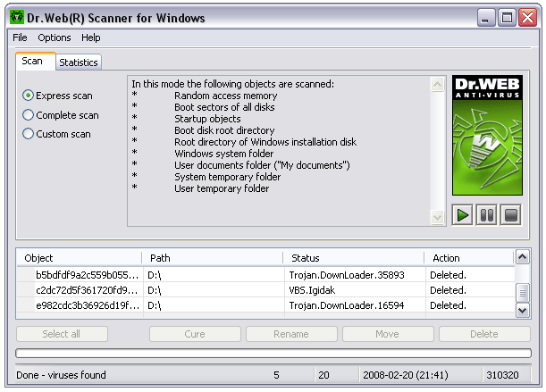Sort results by the Status column header

tap(354, 258)
